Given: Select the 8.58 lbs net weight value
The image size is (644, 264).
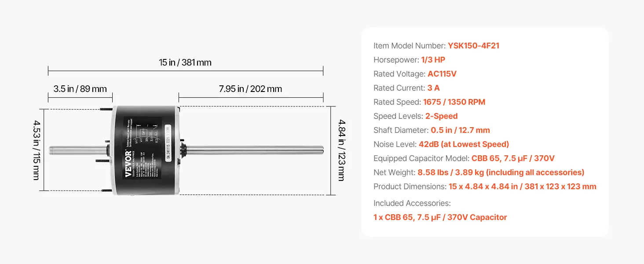Looking at the screenshot, I should (x=501, y=172).
